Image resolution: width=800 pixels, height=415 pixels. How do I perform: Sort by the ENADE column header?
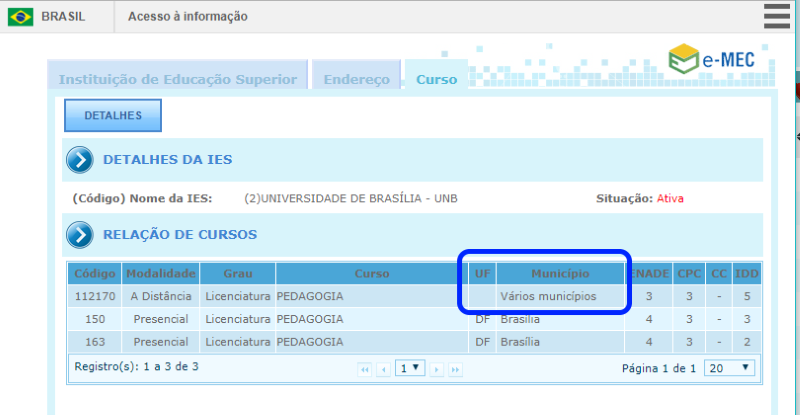pos(649,274)
